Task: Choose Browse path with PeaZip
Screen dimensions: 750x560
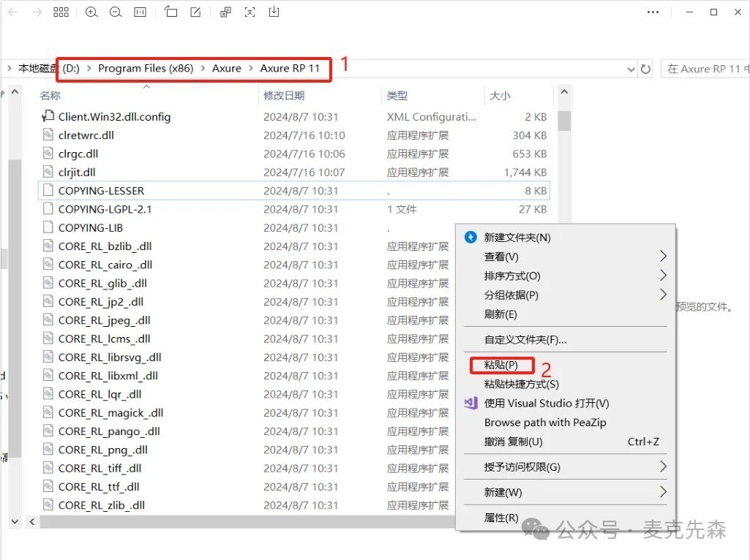Action: (545, 423)
